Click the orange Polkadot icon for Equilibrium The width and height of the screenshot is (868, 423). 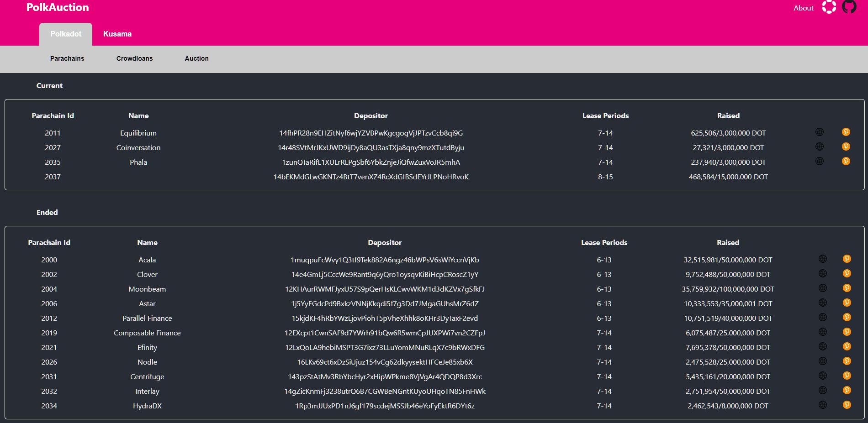point(846,132)
